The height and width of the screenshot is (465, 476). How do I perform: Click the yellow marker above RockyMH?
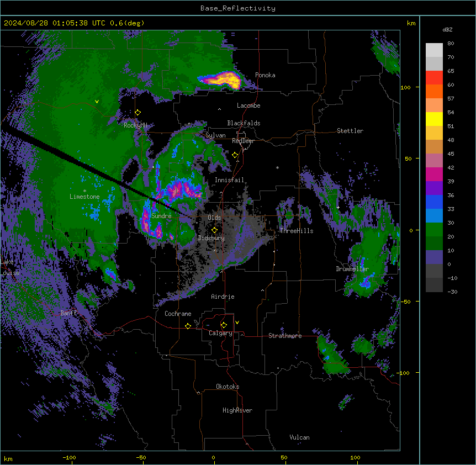[138, 113]
